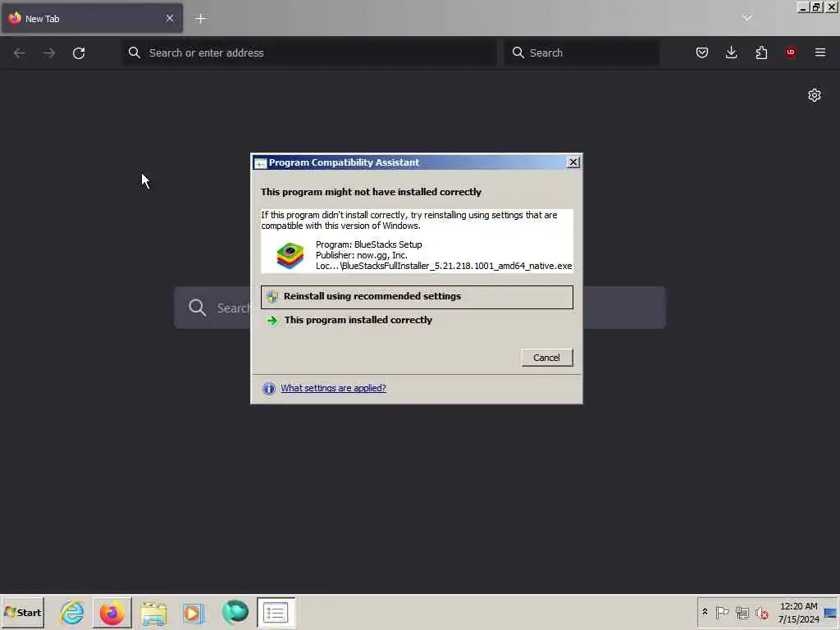Click the Show desktop tray button
This screenshot has height=630, width=840.
[x=831, y=612]
